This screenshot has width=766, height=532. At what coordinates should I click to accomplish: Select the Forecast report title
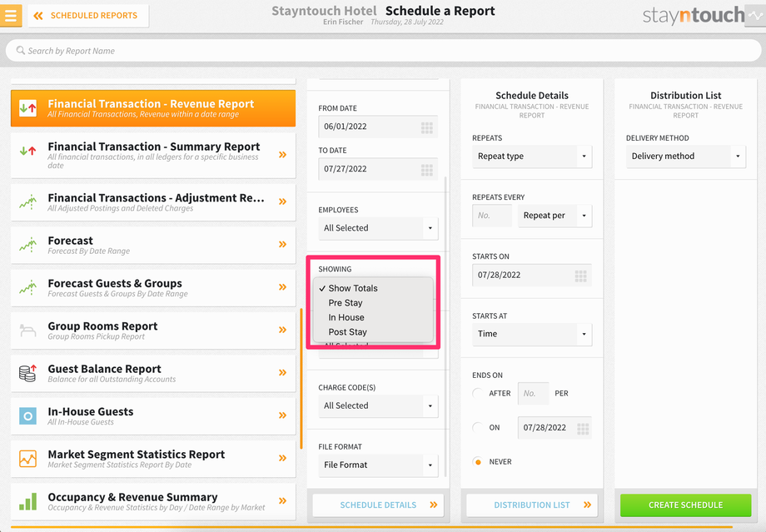coord(70,241)
